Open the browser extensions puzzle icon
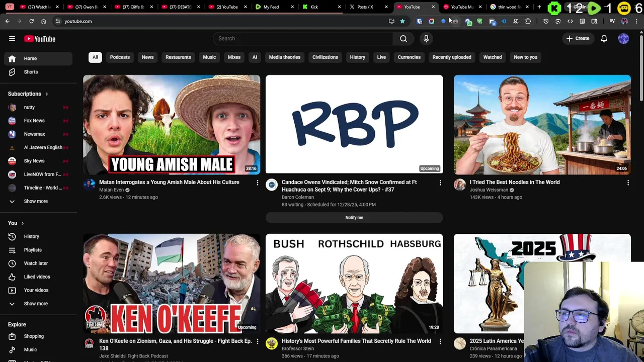The width and height of the screenshot is (644, 362). coord(528,21)
